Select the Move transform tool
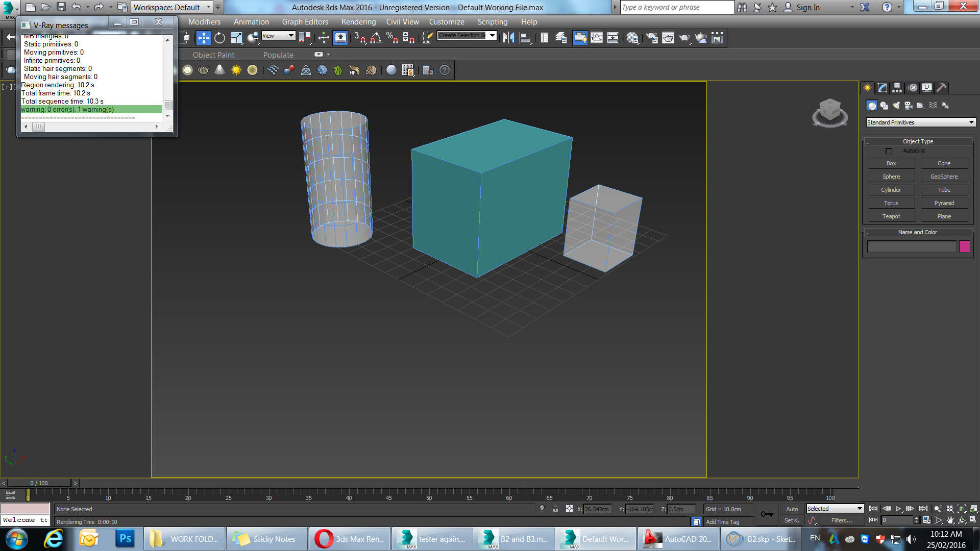The image size is (980, 551). tap(203, 38)
